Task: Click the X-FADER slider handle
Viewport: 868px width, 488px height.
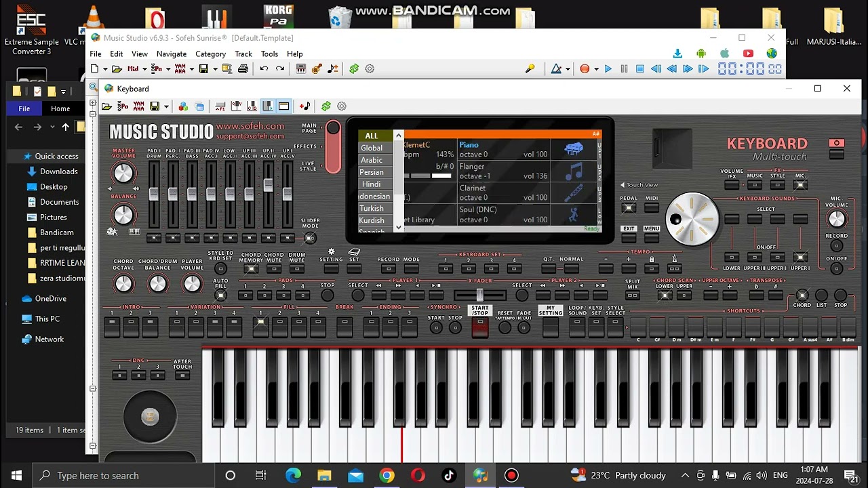Action: coord(479,295)
